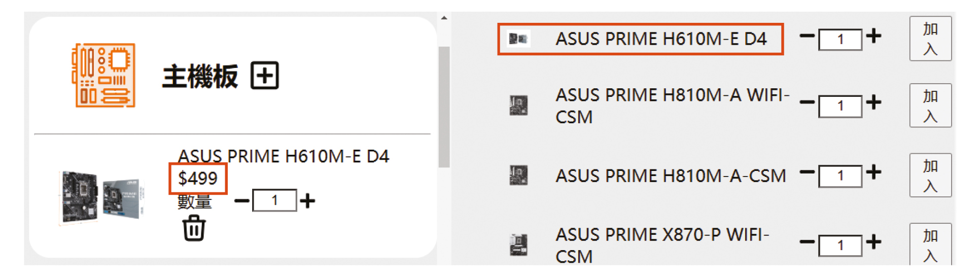
Task: Increase quantity of selected H610M-E D4 in cart
Action: tap(307, 201)
